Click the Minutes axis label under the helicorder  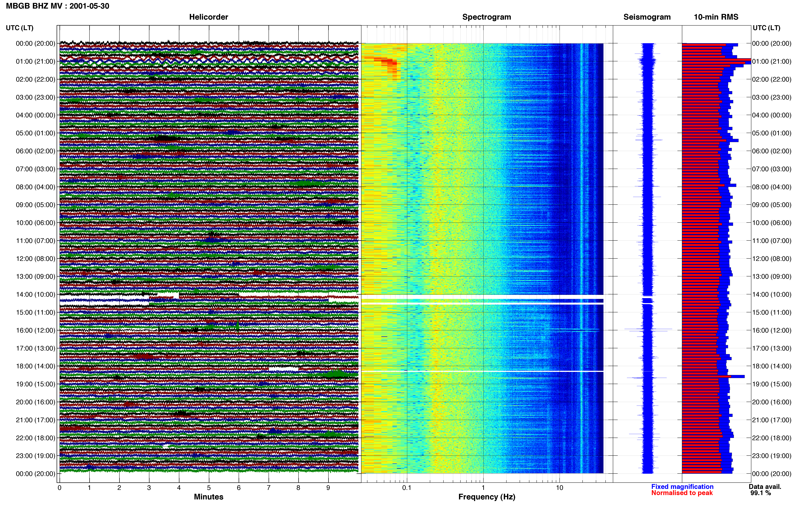click(x=209, y=497)
